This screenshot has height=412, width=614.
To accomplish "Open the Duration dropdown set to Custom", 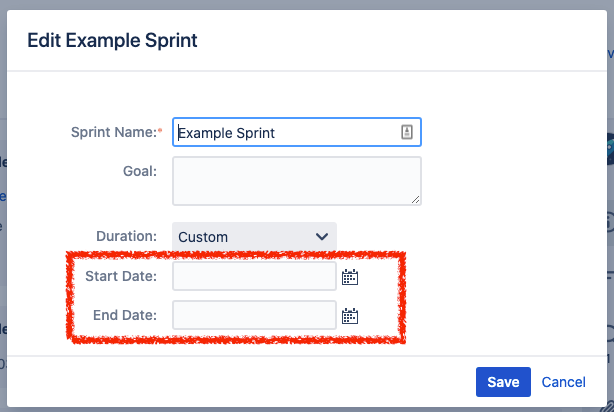I will point(254,237).
